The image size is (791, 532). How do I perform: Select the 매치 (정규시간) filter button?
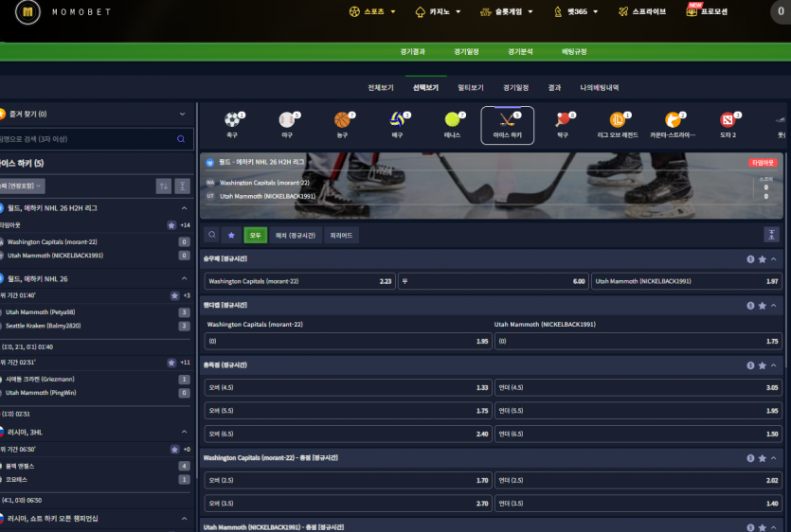point(296,235)
